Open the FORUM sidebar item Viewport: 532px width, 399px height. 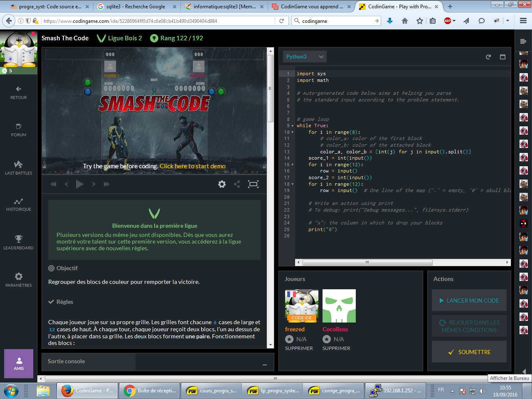[18, 130]
